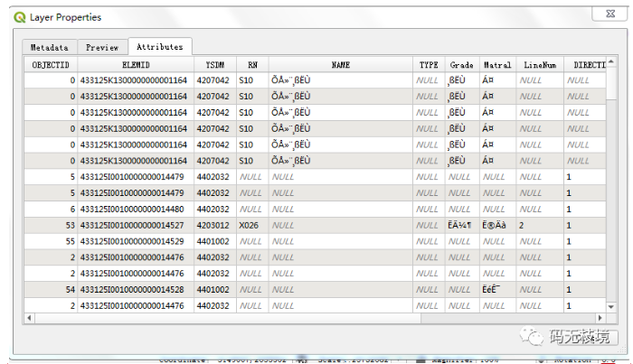Select NULL RN cell in OBJECTID 6 row
The width and height of the screenshot is (633, 364).
(252, 210)
